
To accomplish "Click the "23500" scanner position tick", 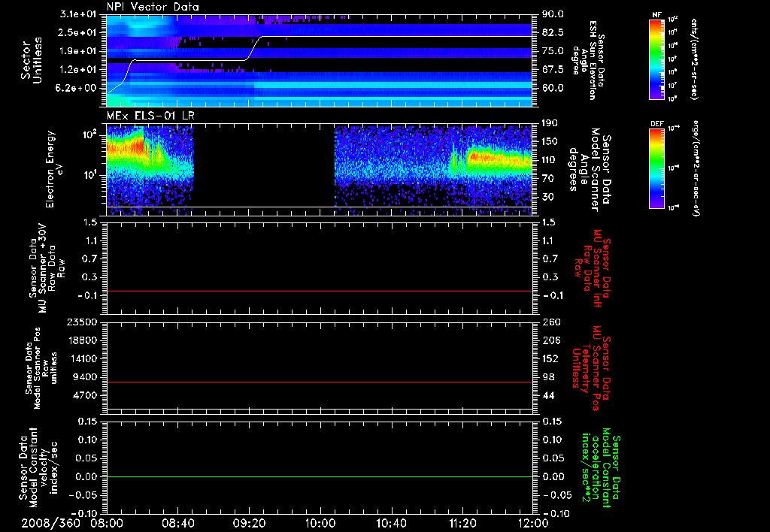I will tap(83, 322).
